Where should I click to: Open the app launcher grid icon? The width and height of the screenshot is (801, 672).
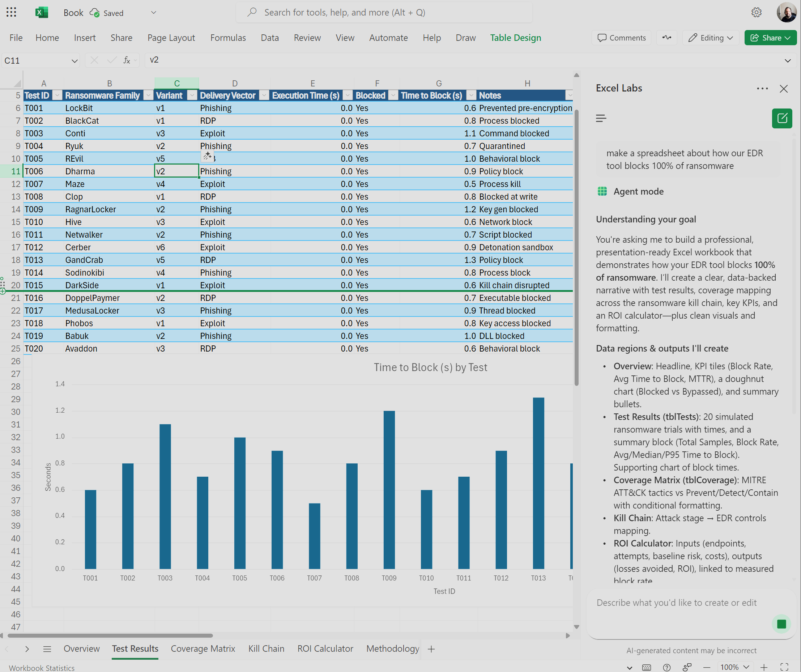(x=12, y=12)
